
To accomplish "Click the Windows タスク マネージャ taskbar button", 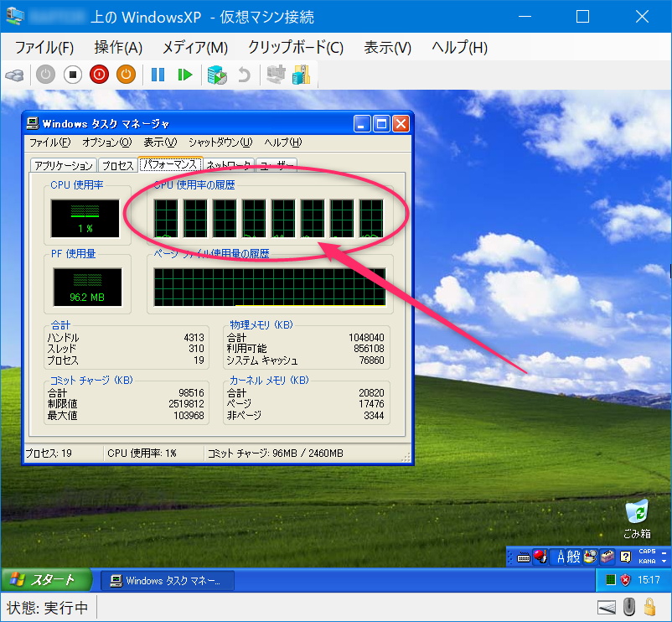I will pyautogui.click(x=167, y=580).
